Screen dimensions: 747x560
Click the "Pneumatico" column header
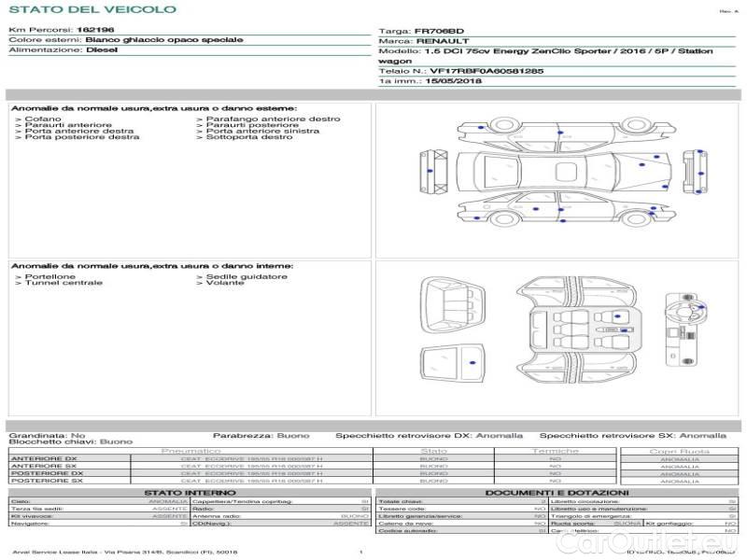(190, 451)
